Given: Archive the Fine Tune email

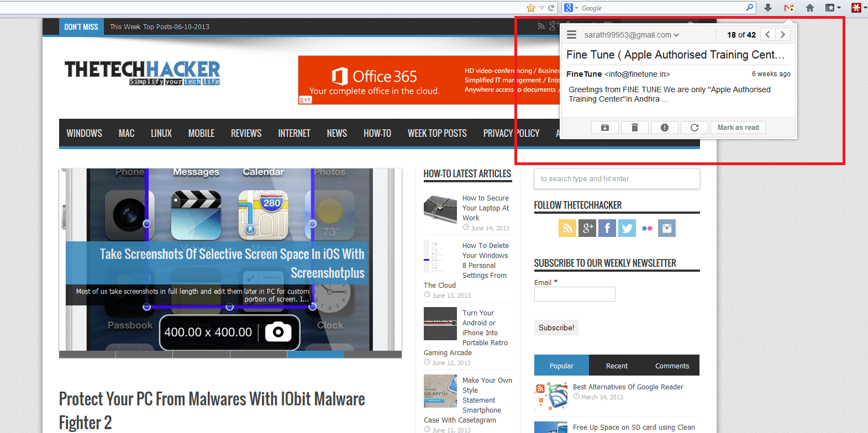Looking at the screenshot, I should click(x=605, y=128).
